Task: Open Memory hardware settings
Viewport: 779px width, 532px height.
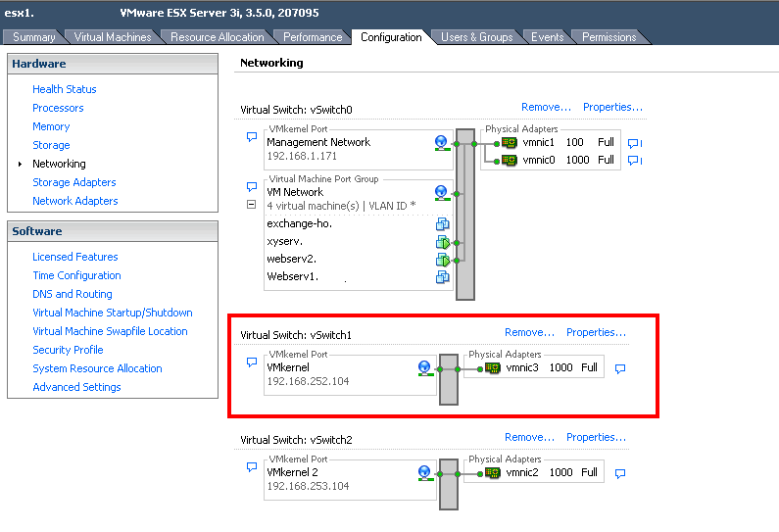Action: pyautogui.click(x=51, y=126)
